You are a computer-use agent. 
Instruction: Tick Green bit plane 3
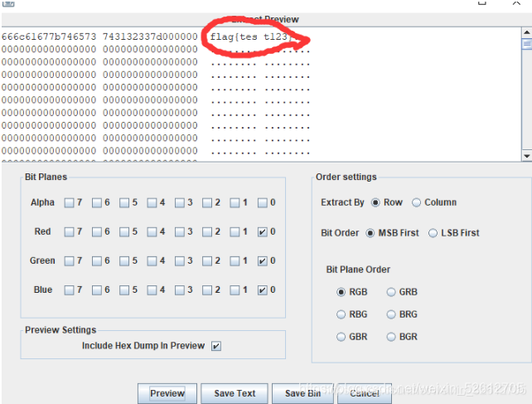pos(180,261)
